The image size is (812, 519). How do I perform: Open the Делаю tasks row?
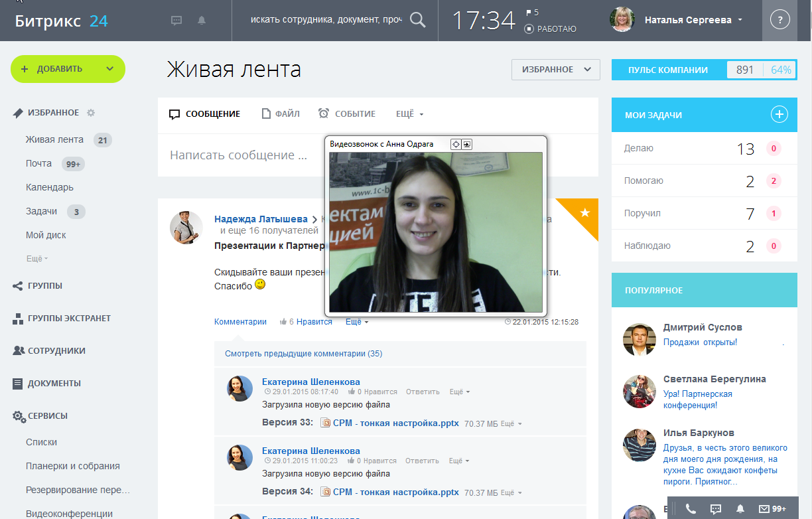[704, 149]
